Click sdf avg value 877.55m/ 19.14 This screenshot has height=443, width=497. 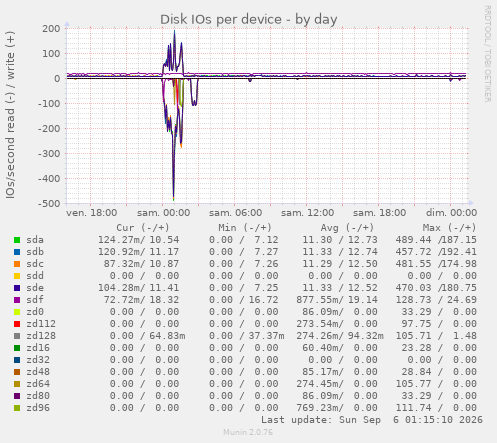click(x=337, y=300)
